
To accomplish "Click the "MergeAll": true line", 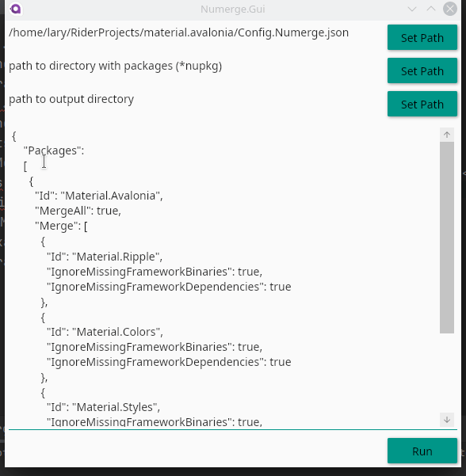I will tap(78, 211).
